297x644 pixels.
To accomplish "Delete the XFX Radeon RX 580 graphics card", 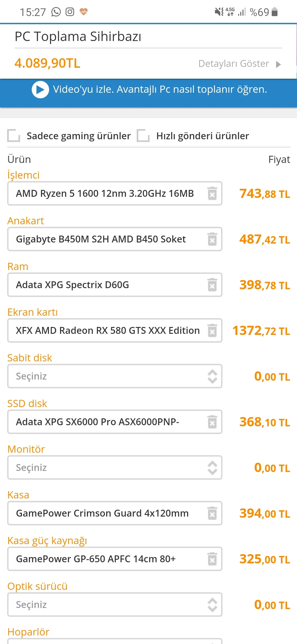I will pyautogui.click(x=212, y=331).
